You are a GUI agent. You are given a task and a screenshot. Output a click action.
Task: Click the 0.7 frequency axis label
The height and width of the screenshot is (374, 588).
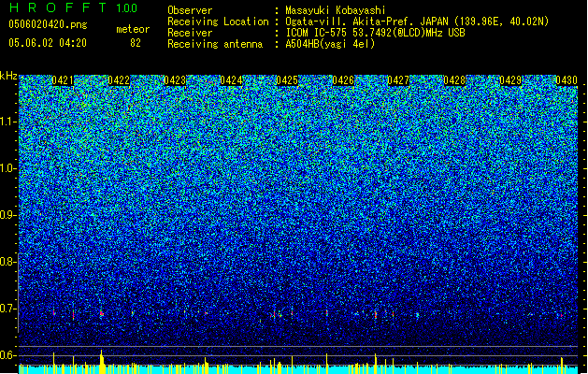8,309
